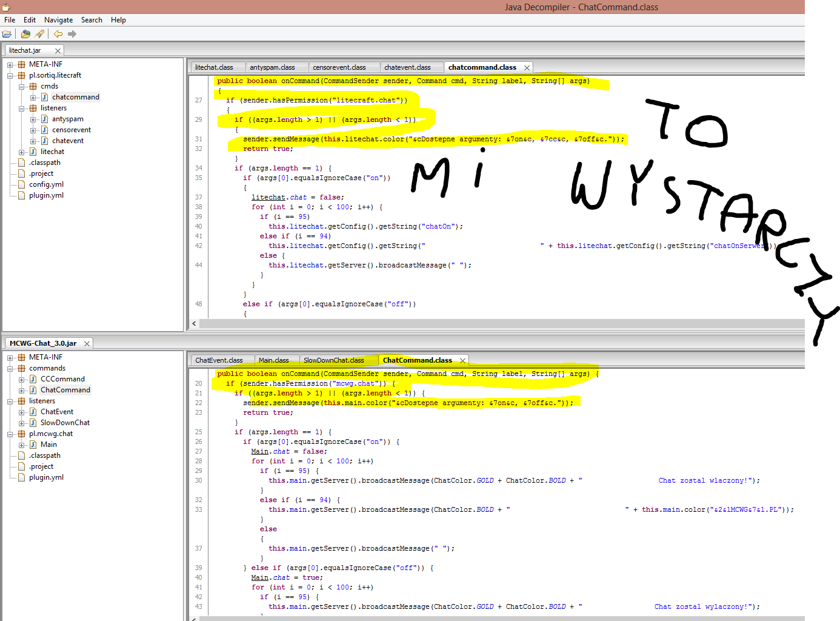Collapse the pl.sortiq.litecraft package node
840x621 pixels.
(x=10, y=76)
